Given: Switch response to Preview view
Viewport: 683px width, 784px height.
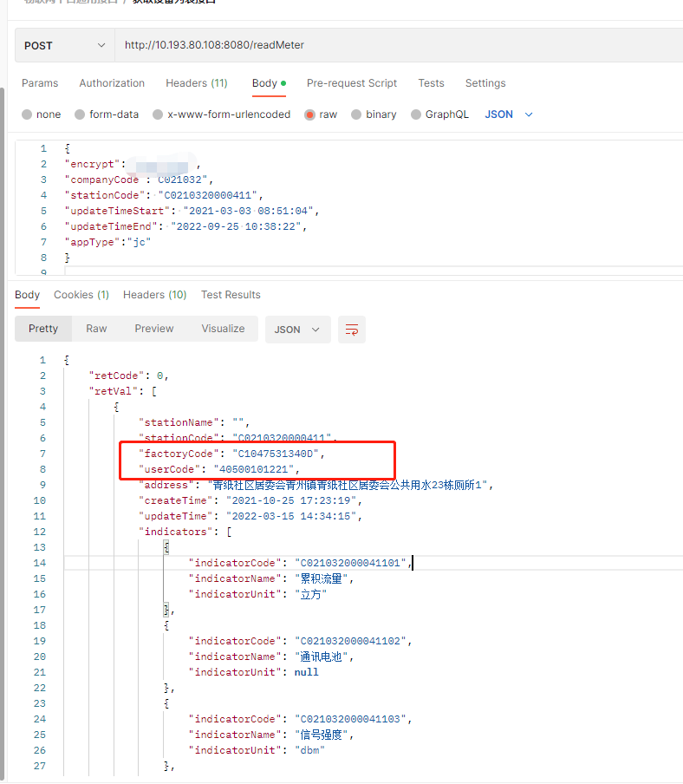Looking at the screenshot, I should [x=154, y=329].
